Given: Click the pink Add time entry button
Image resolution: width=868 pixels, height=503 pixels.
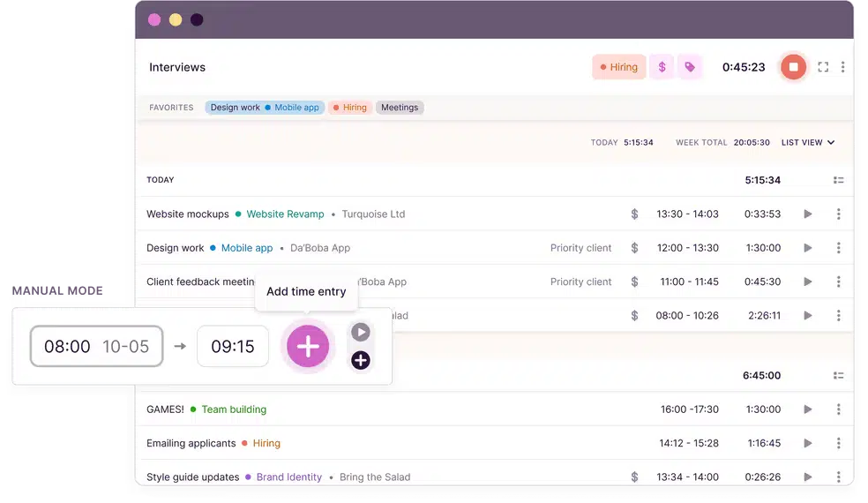Looking at the screenshot, I should (x=307, y=346).
